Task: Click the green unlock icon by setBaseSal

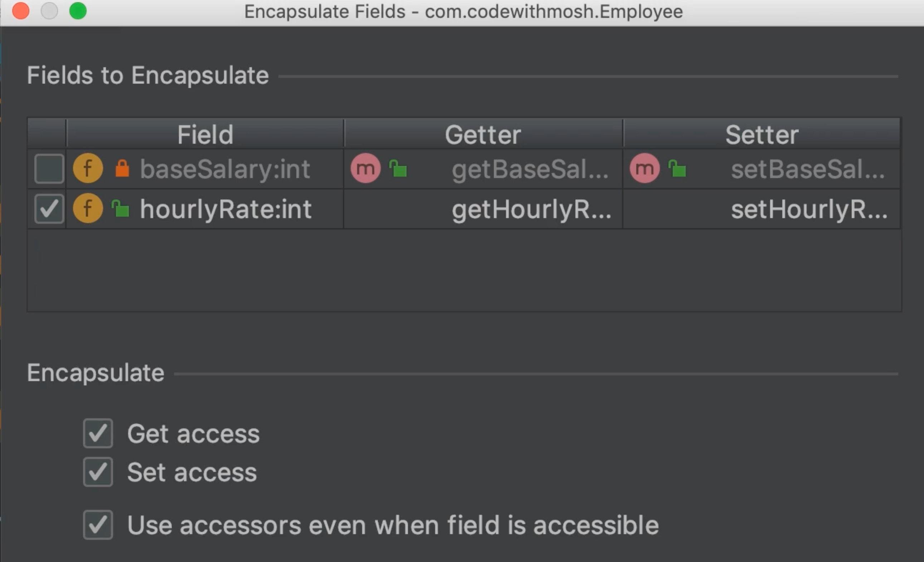Action: click(x=678, y=168)
